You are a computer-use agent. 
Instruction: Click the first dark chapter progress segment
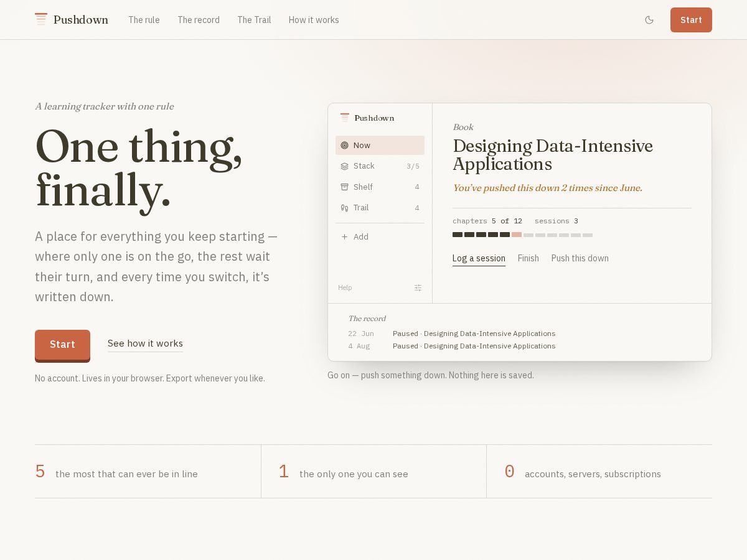458,235
